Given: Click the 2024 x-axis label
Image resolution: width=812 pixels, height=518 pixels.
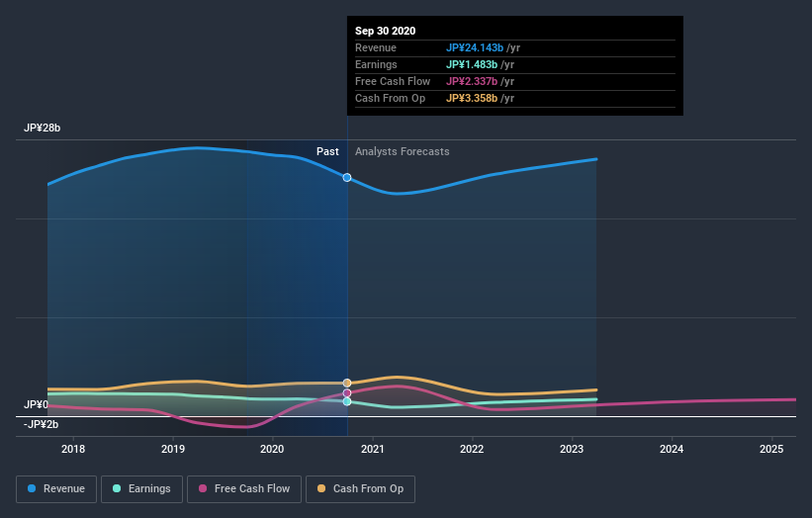Looking at the screenshot, I should (672, 449).
